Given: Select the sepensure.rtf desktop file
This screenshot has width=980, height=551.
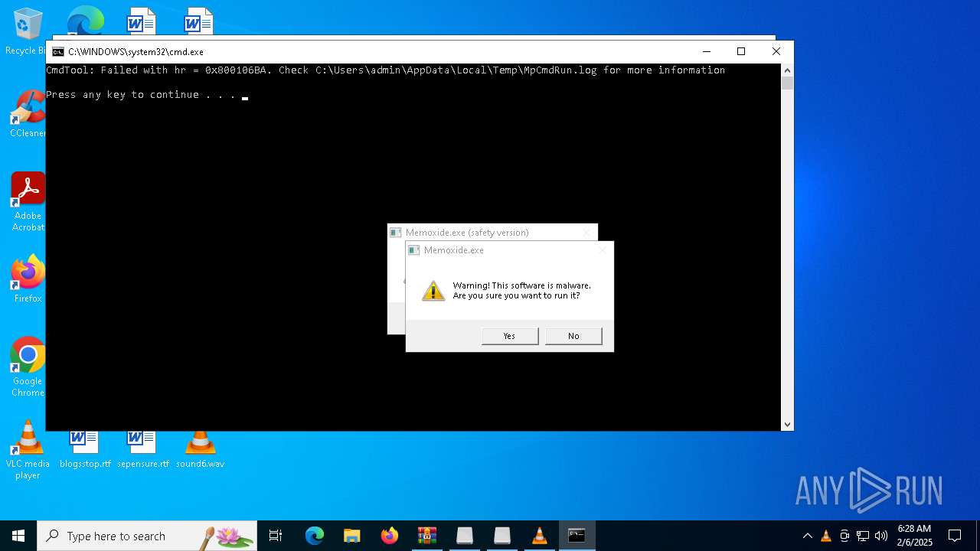Looking at the screenshot, I should pyautogui.click(x=142, y=450).
